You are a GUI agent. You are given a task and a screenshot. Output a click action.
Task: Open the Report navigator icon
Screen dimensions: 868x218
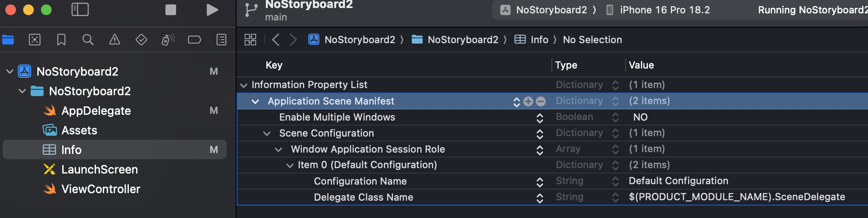(221, 40)
